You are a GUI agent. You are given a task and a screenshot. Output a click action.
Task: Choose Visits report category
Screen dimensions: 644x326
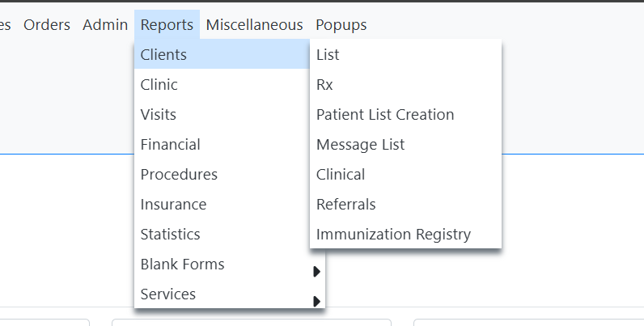pos(159,115)
